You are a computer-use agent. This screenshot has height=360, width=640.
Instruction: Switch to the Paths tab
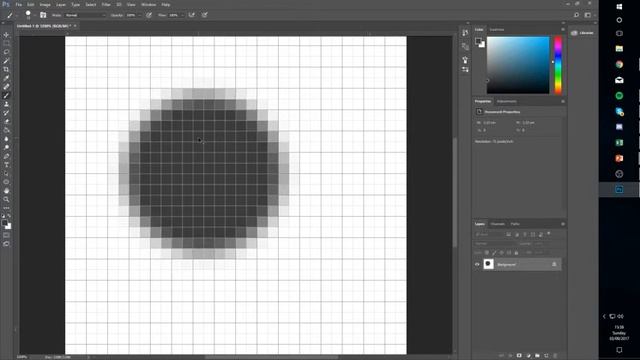tap(515, 224)
